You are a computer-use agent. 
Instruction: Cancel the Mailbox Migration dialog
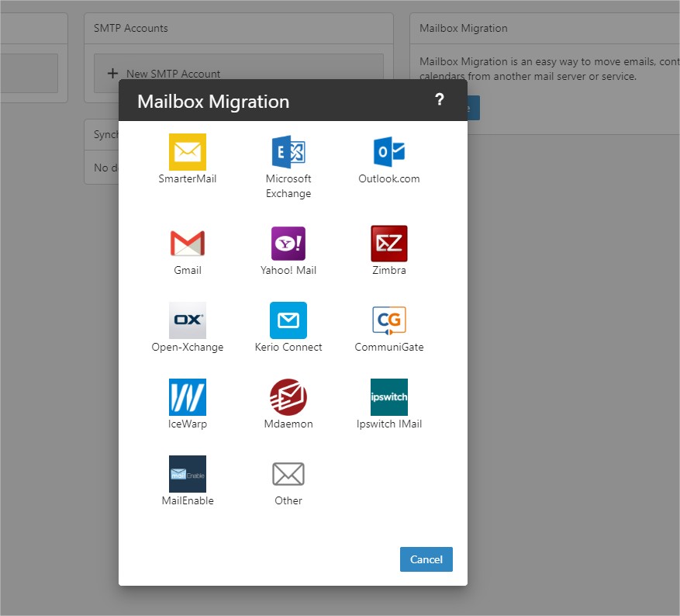[x=426, y=559]
